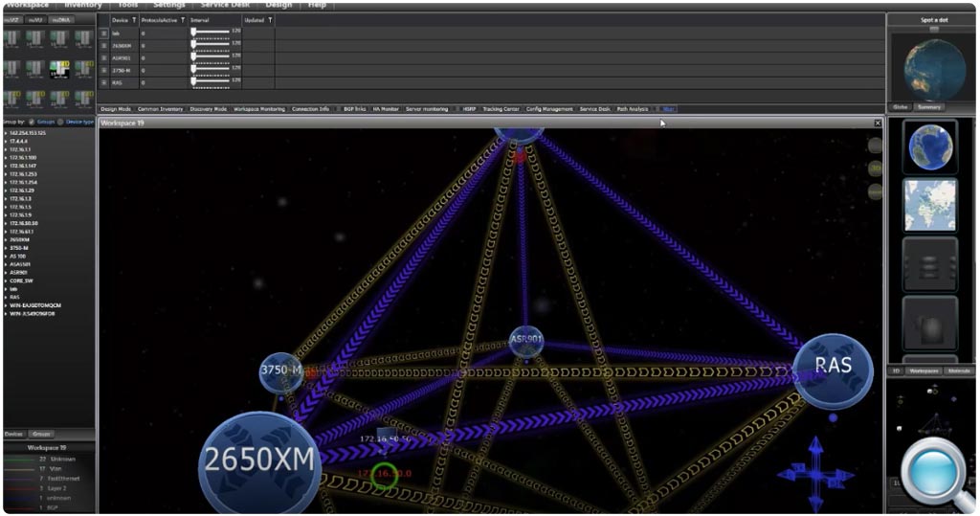Click the ProtocolsActive column filter icon
Image resolution: width=980 pixels, height=516 pixels.
[183, 20]
